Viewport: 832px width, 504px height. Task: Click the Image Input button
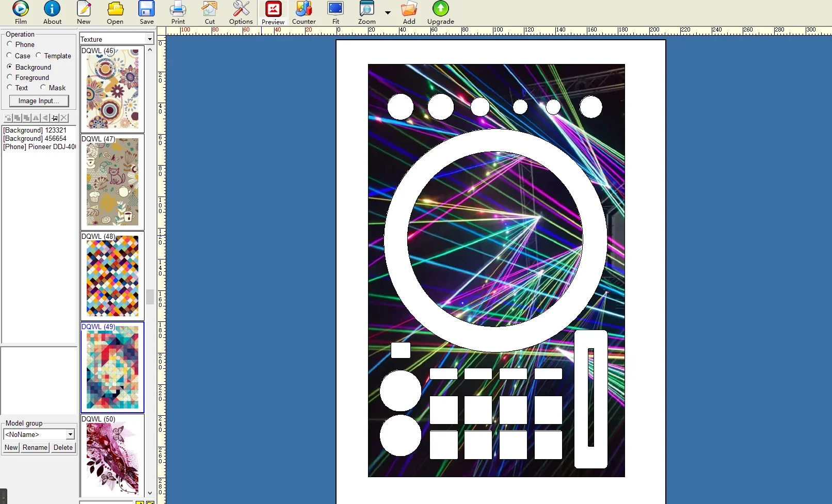[39, 101]
